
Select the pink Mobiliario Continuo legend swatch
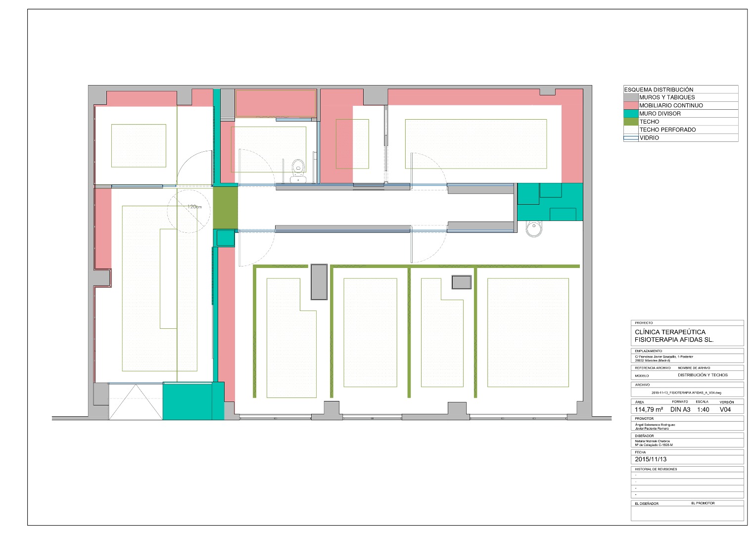(631, 105)
